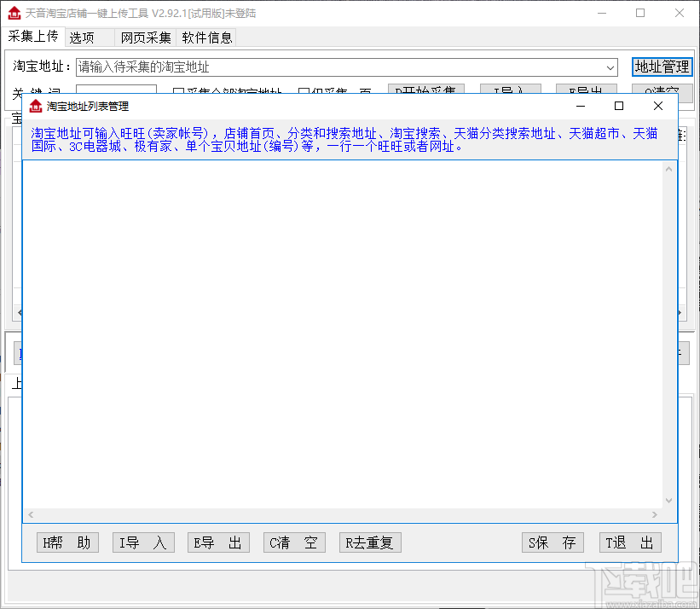This screenshot has width=700, height=609.
Task: Click the dialog's vertical scrollbar down arrow
Action: click(668, 502)
